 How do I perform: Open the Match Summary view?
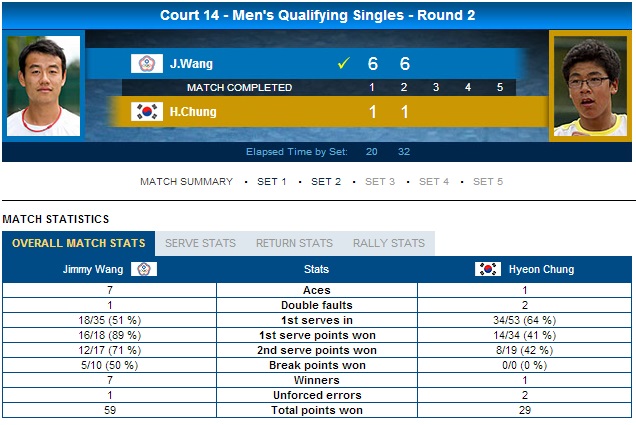187,182
